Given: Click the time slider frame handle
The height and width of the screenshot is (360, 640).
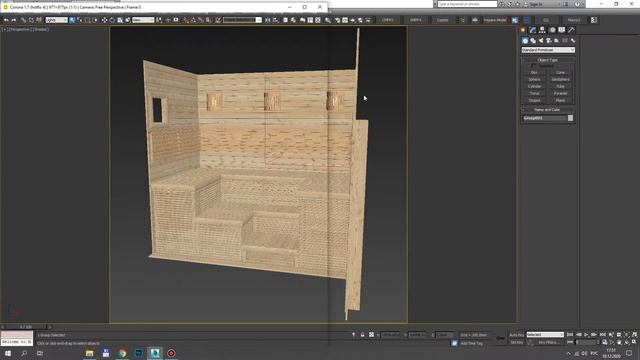Looking at the screenshot, I should tap(25, 327).
